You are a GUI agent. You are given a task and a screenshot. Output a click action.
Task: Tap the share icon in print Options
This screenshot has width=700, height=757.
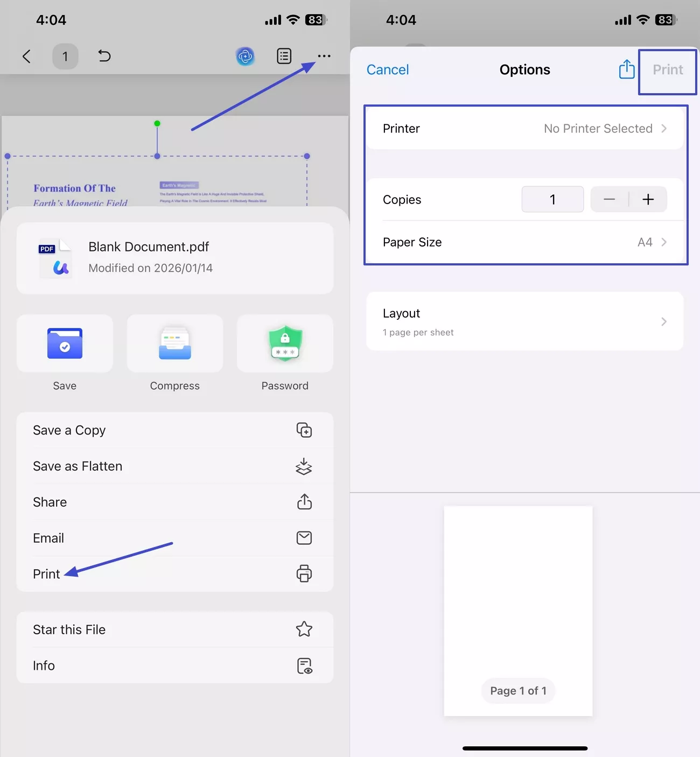[627, 69]
